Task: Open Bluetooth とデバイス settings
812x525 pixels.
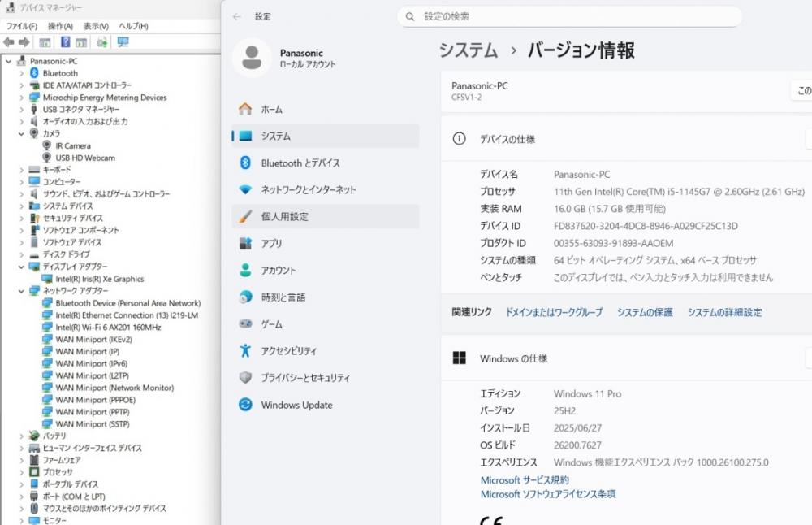Action: (x=326, y=163)
